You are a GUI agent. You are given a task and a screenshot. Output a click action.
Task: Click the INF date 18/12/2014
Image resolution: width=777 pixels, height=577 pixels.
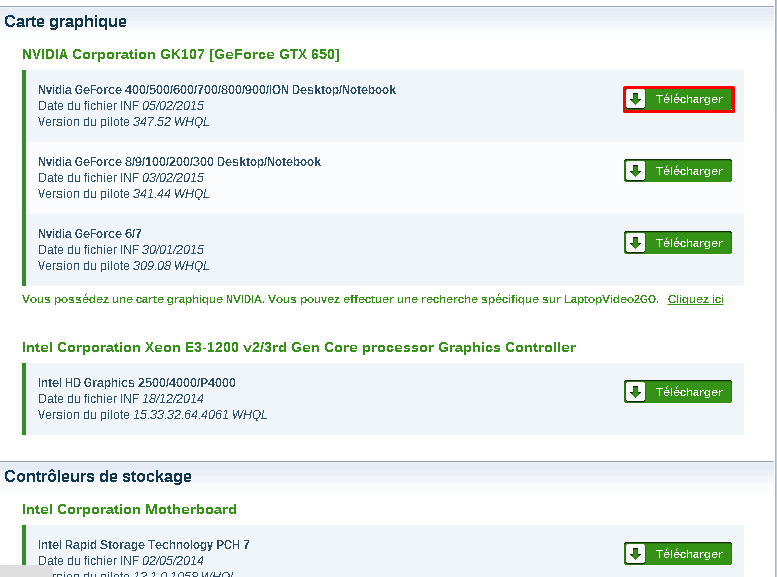(x=173, y=399)
